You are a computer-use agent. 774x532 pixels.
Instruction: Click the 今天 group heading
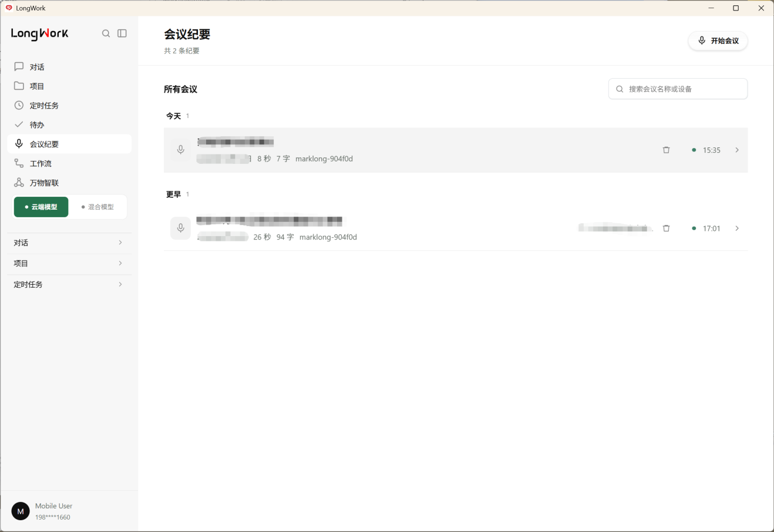(x=173, y=116)
